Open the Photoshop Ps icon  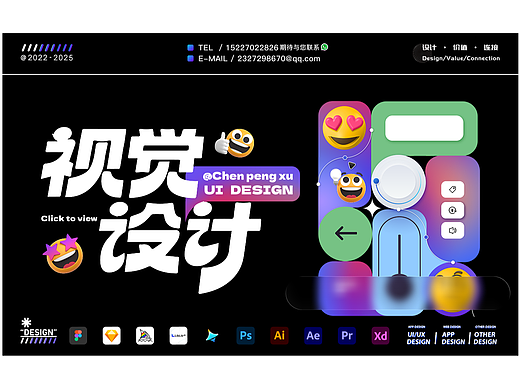[246, 335]
